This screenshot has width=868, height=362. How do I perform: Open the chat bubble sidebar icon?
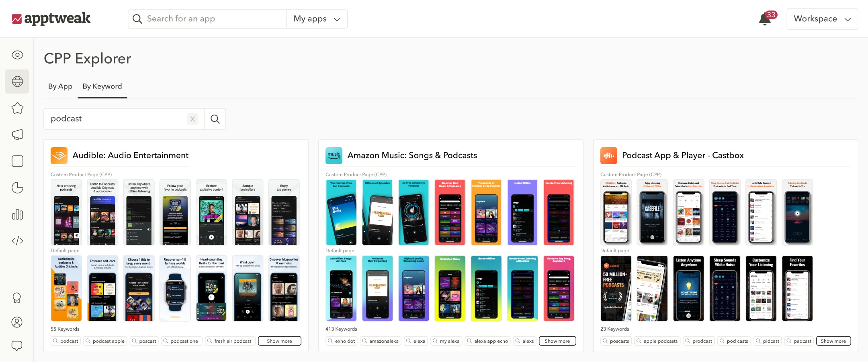pos(17,346)
